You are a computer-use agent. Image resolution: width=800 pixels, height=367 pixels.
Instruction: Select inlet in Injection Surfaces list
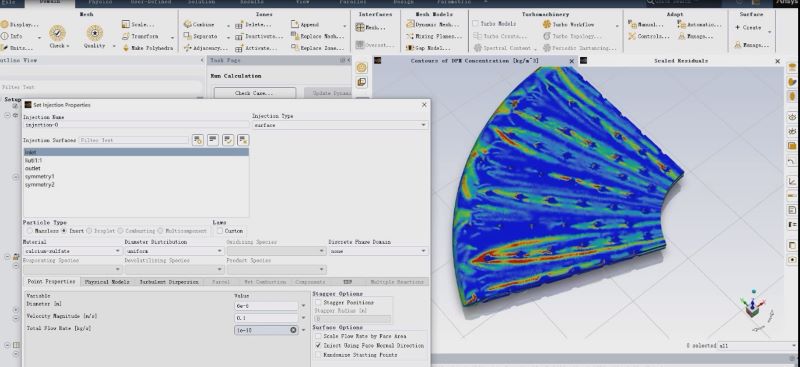tap(136, 152)
